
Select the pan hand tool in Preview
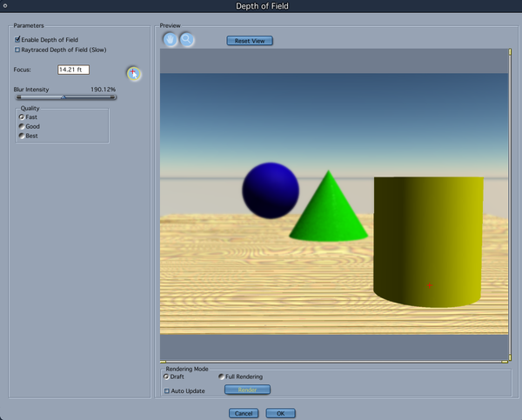click(x=171, y=40)
